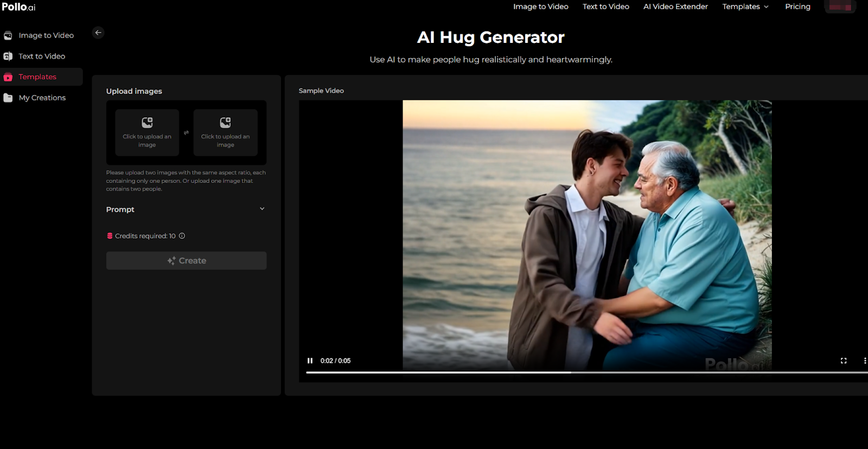This screenshot has width=868, height=449.
Task: Click the Text to Video sidebar icon
Action: 8,56
